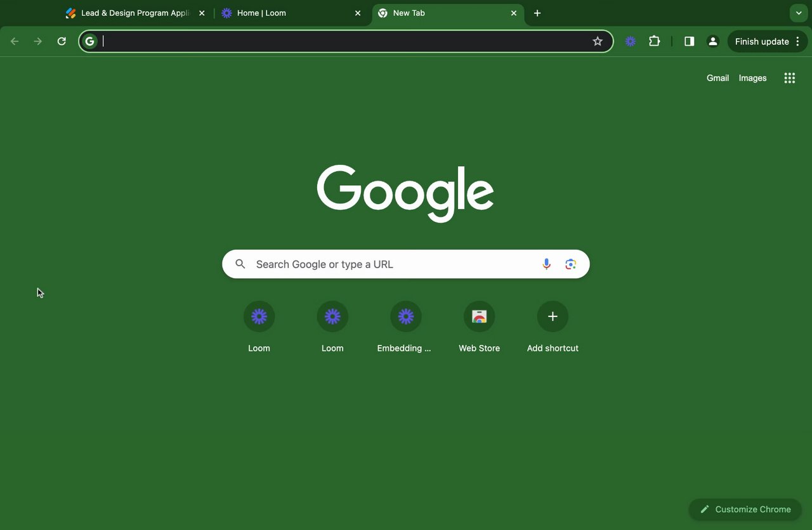The image size is (812, 530).
Task: Close the Lead & Design Program tab
Action: [x=202, y=13]
